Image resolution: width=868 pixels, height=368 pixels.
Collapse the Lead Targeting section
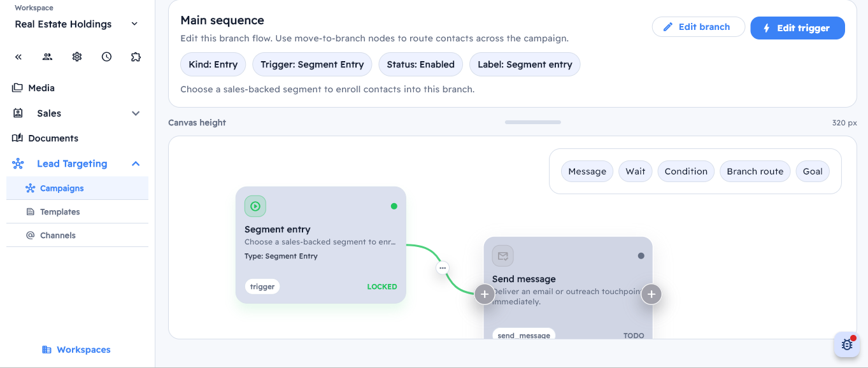coord(136,164)
